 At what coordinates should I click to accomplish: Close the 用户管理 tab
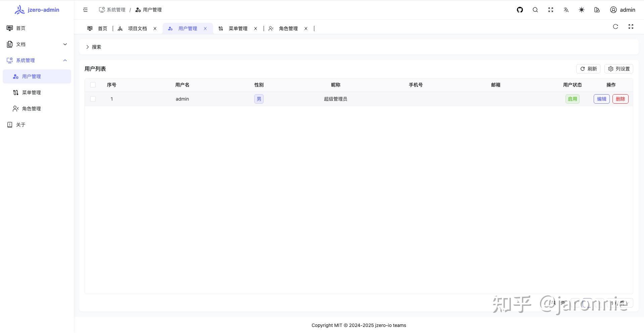pyautogui.click(x=205, y=29)
